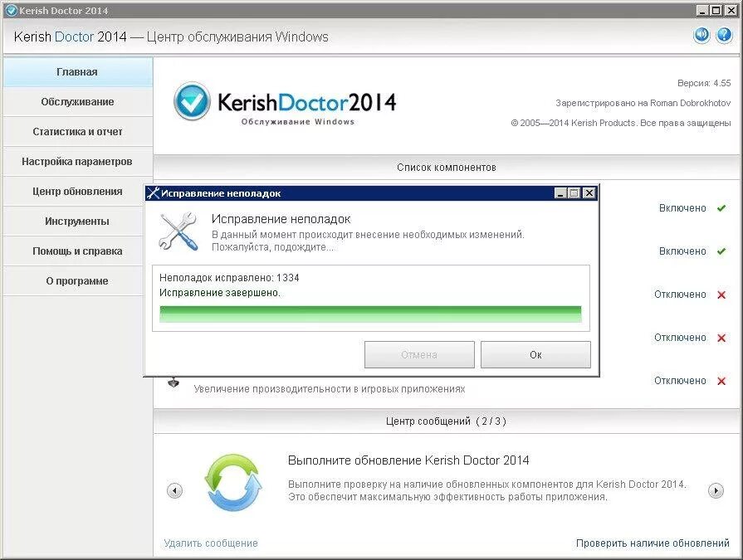The height and width of the screenshot is (560, 743).
Task: Toggle the second Отключено red cross
Action: pyautogui.click(x=721, y=338)
